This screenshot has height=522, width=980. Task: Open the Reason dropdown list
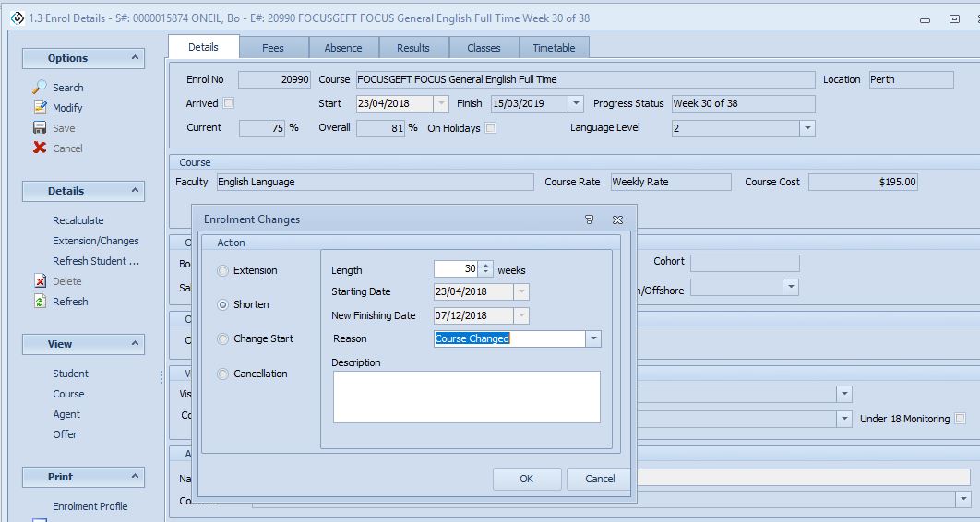tap(593, 338)
